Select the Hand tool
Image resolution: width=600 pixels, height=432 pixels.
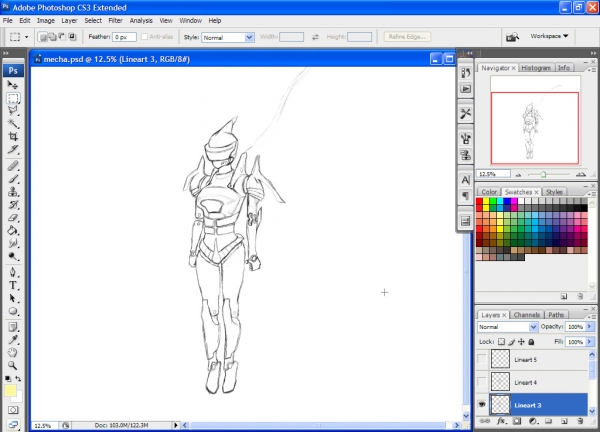pyautogui.click(x=13, y=352)
